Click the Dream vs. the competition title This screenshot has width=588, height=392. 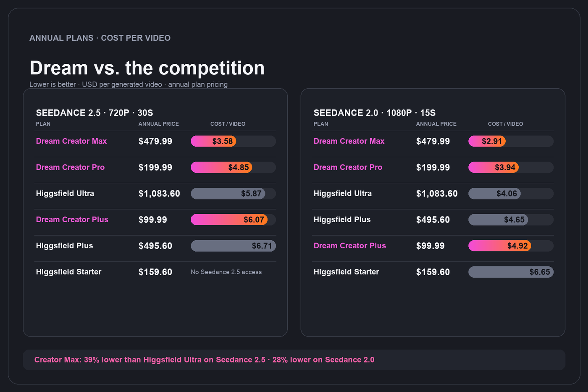(x=147, y=68)
